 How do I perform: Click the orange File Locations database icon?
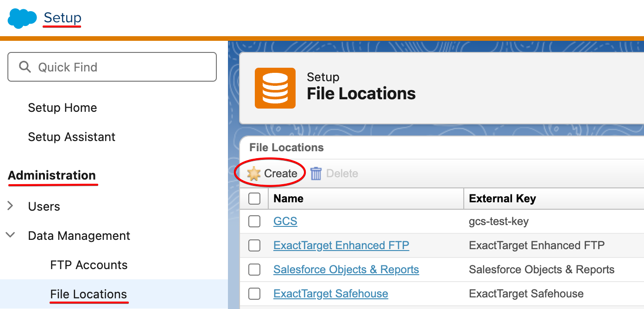coord(275,88)
